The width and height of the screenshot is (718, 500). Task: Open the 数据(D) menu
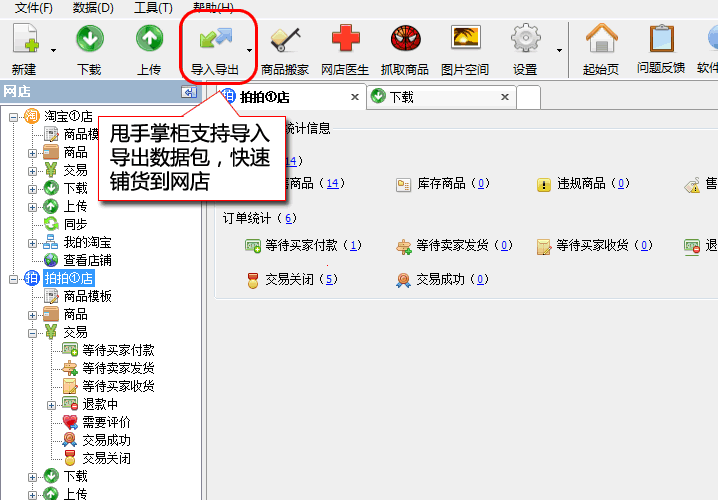click(93, 8)
